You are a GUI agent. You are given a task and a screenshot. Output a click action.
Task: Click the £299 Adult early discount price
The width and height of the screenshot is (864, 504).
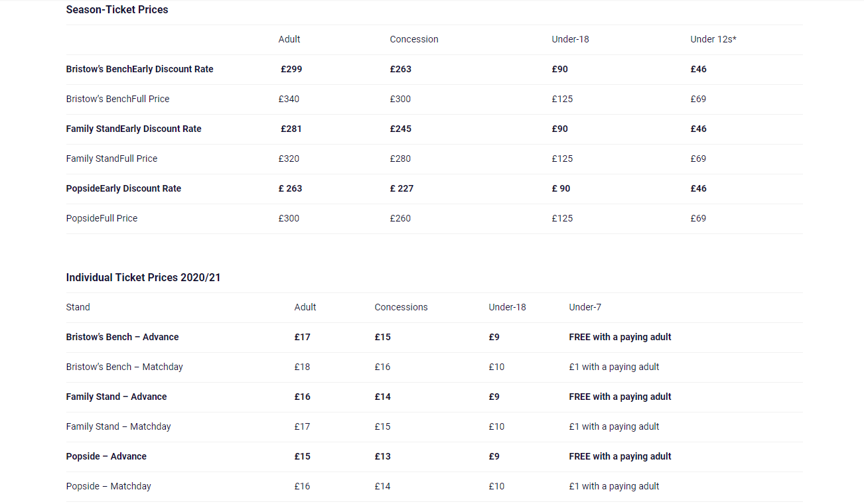291,70
